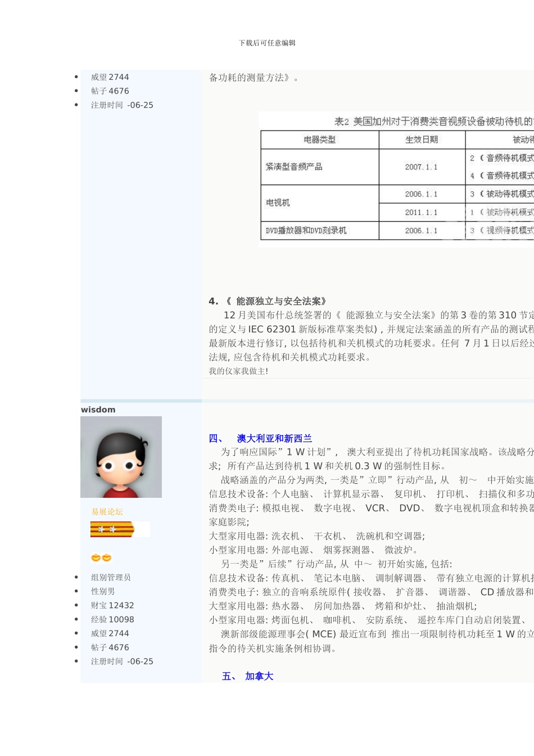The image size is (534, 756).
Task: Click the line starting 大型家用电器: 洗衣机
Action: [317, 535]
